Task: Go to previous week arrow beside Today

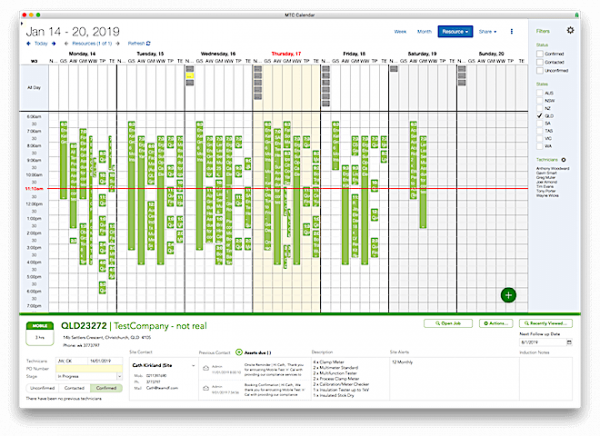Action: pos(28,43)
